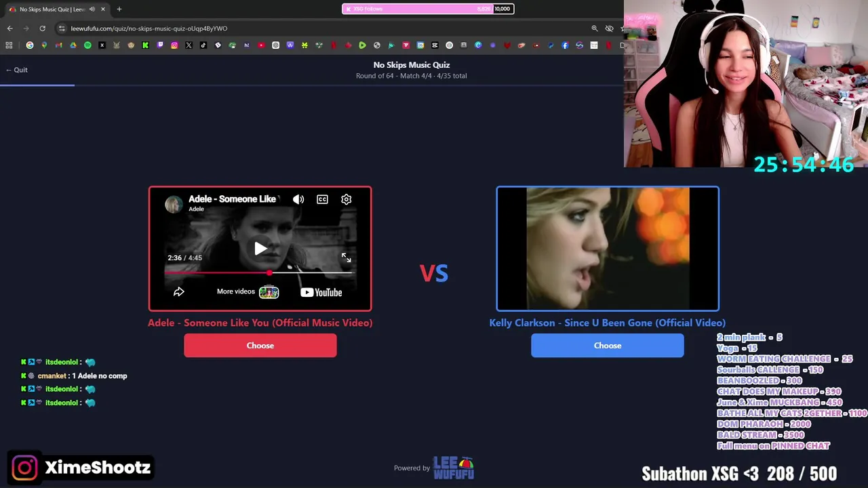Open a new browser tab
Viewport: 868px width, 488px height.
click(119, 9)
